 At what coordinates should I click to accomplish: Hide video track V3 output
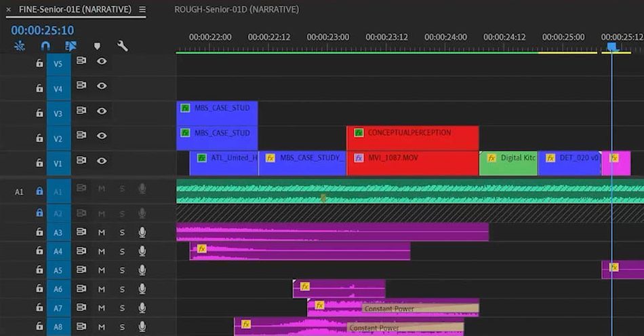[x=102, y=111]
